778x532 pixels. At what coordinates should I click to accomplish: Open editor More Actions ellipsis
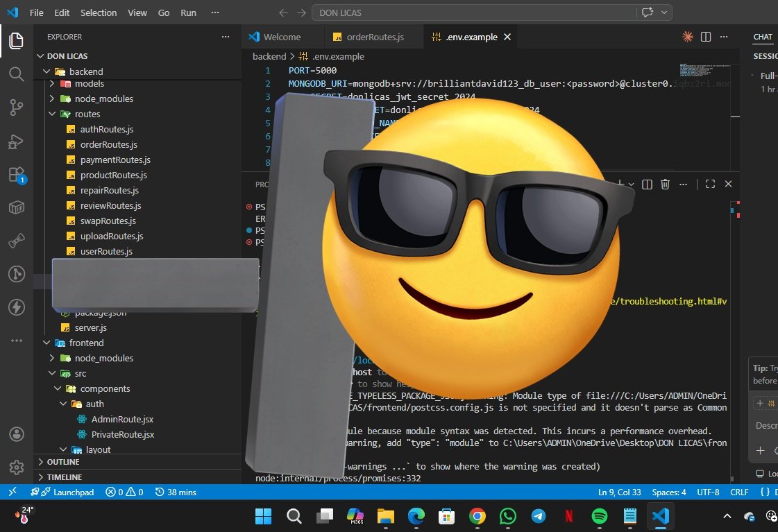point(724,37)
